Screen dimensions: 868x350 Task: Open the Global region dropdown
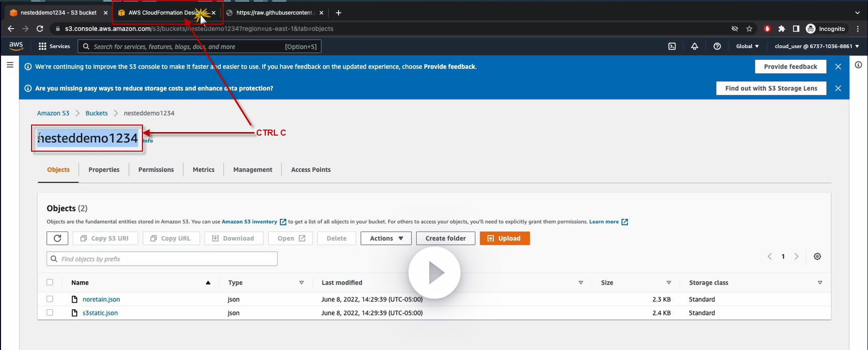[747, 46]
